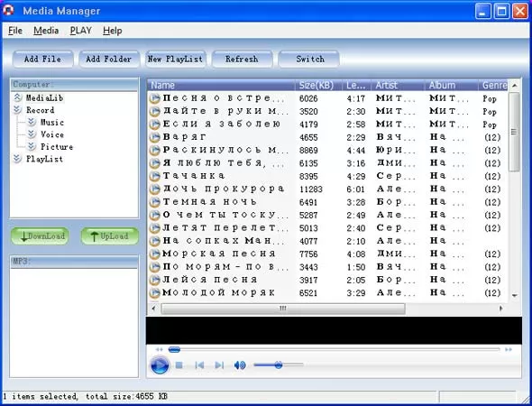Click the Add Folder button
This screenshot has width=532, height=406.
point(109,59)
